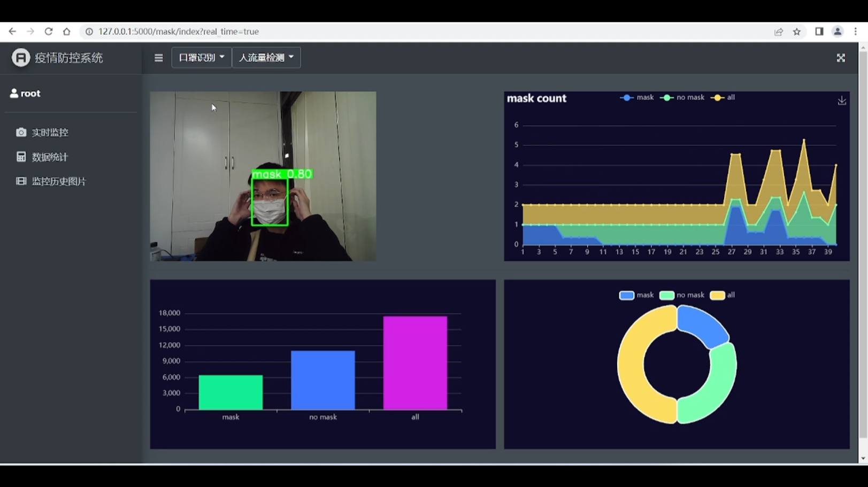
Task: Click the fullscreen expand icon
Action: [841, 58]
